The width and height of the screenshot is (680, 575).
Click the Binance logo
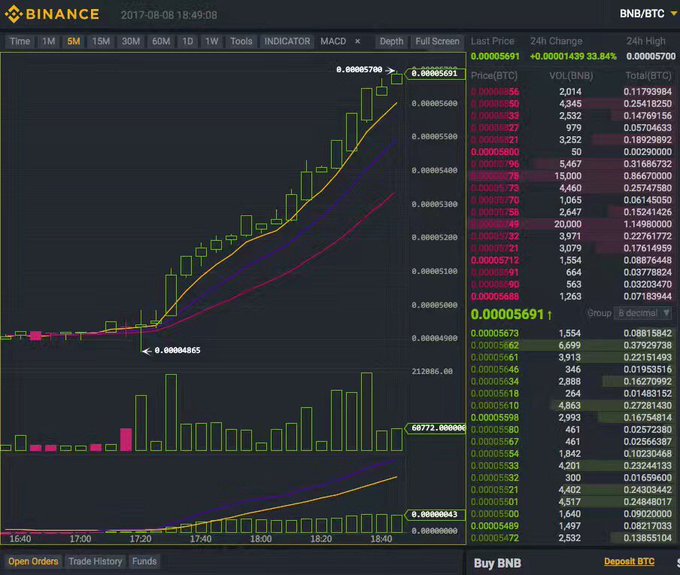click(x=52, y=14)
